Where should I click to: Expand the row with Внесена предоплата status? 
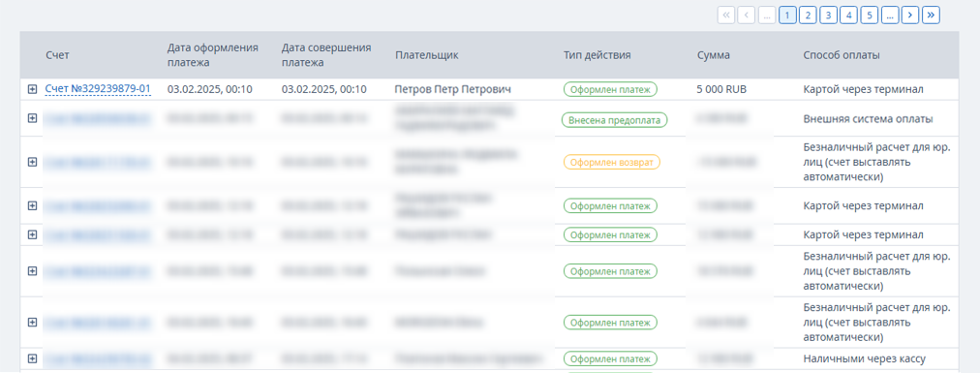pyautogui.click(x=33, y=117)
